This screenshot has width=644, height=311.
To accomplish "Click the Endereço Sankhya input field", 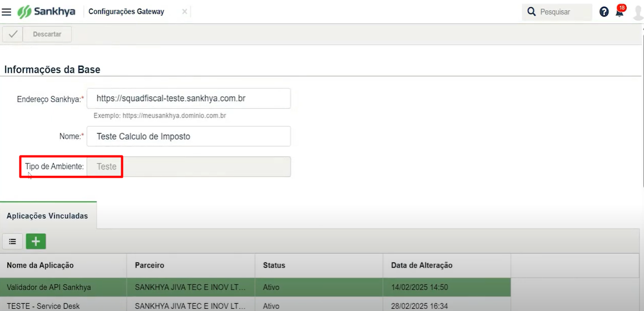I will (189, 98).
